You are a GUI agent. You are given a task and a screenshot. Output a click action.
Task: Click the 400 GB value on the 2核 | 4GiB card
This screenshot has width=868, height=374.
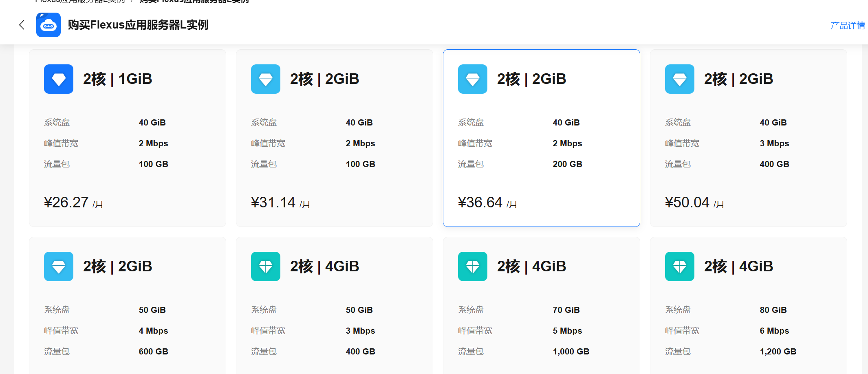[360, 352]
